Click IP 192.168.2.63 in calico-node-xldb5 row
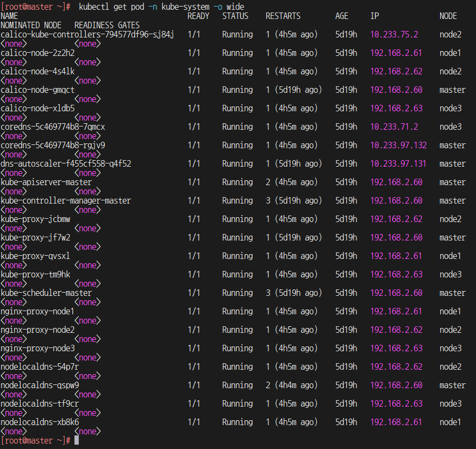 [x=396, y=108]
